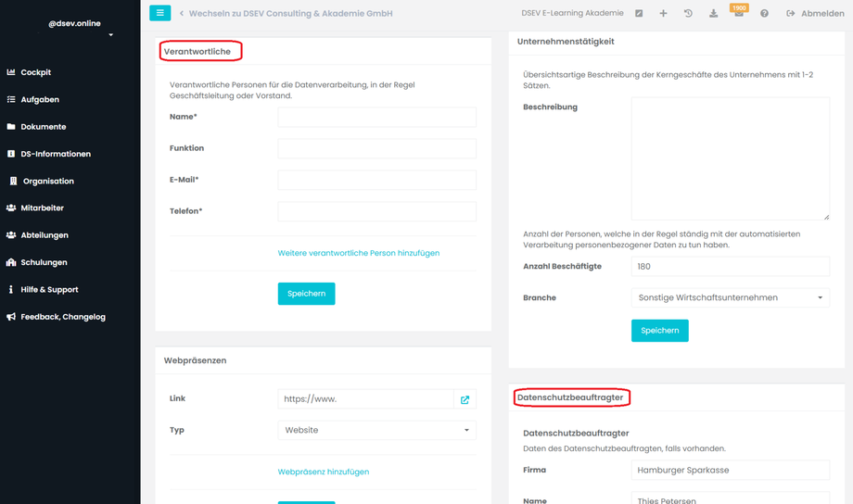The width and height of the screenshot is (853, 504).
Task: Click the download icon in top bar
Action: (713, 14)
